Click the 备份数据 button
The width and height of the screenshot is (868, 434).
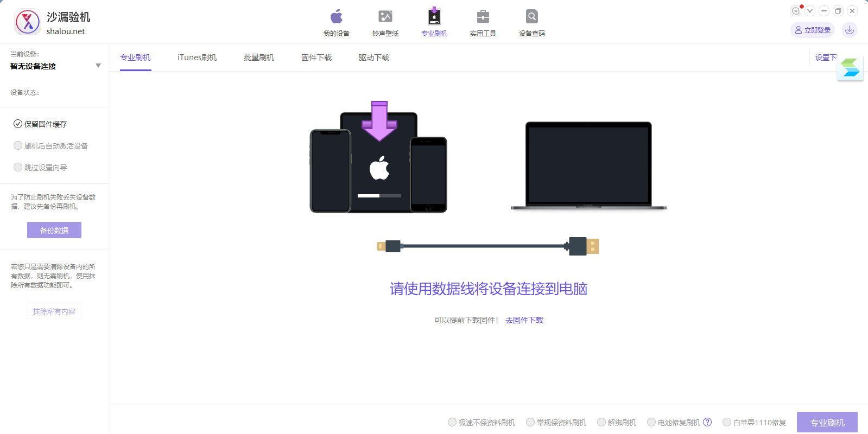(x=54, y=230)
